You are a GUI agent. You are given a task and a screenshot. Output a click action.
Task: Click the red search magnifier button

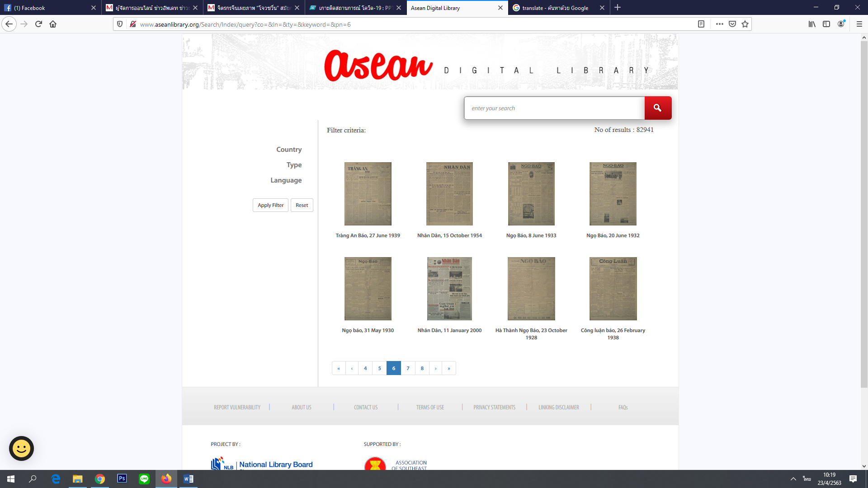[657, 108]
